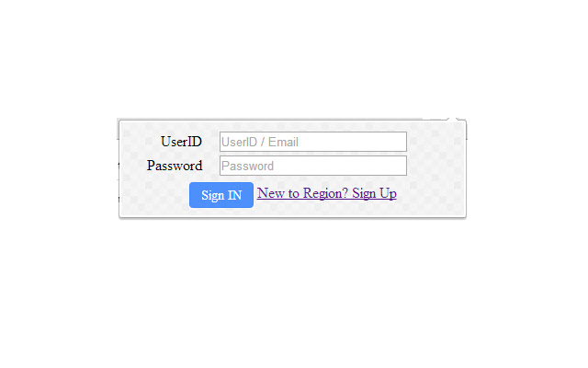The width and height of the screenshot is (588, 368).
Task: Click the purple underlined signup text
Action: [327, 193]
